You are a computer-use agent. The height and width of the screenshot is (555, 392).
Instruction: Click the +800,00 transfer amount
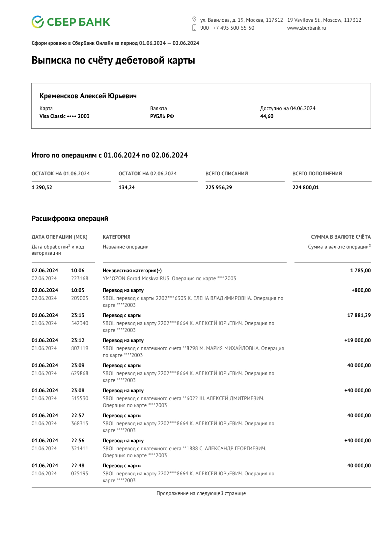(361, 290)
